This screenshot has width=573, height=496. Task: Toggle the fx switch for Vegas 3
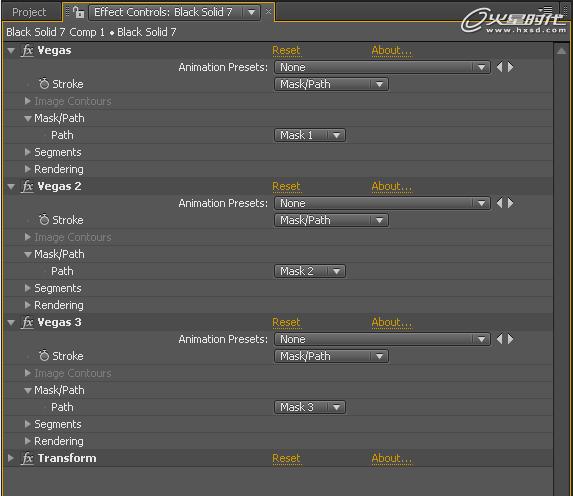[27, 322]
